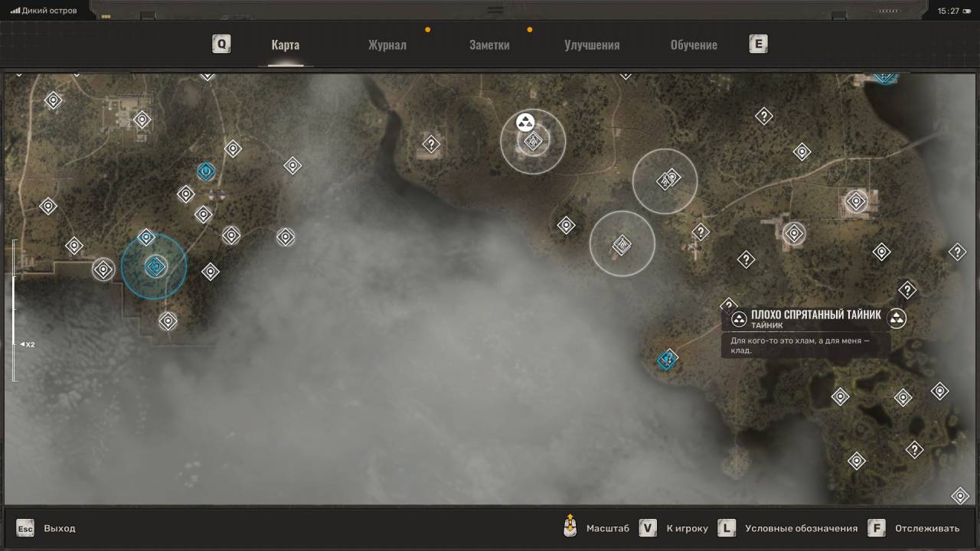The height and width of the screenshot is (551, 980).
Task: Click the stash icon right of the tooltip title
Action: coord(897,318)
